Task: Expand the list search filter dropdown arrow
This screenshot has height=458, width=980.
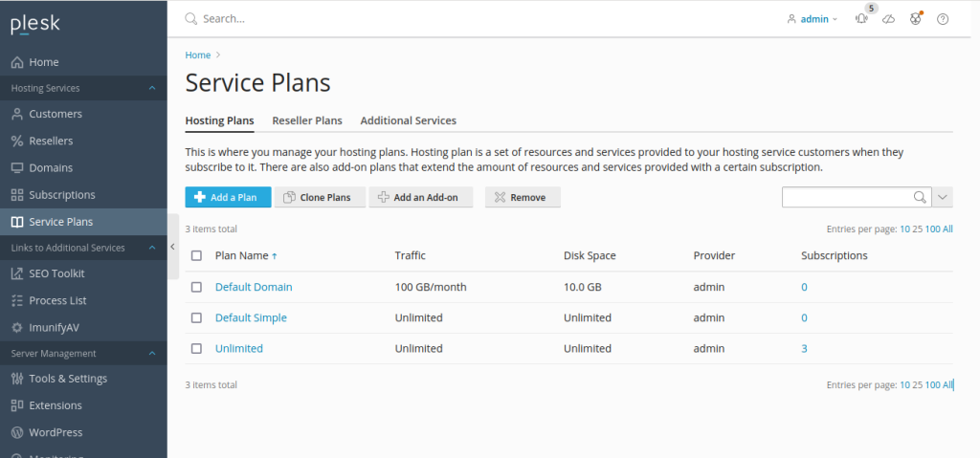Action: coord(943,197)
